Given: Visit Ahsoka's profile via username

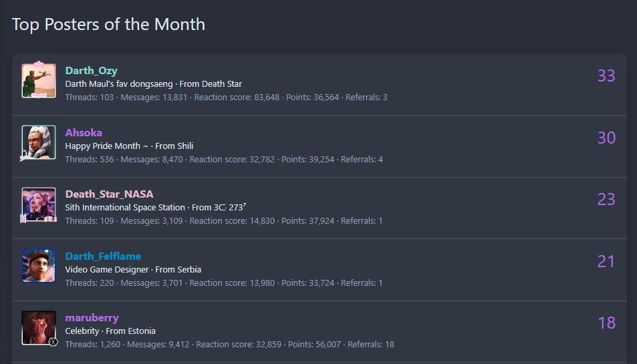Looking at the screenshot, I should (x=84, y=133).
